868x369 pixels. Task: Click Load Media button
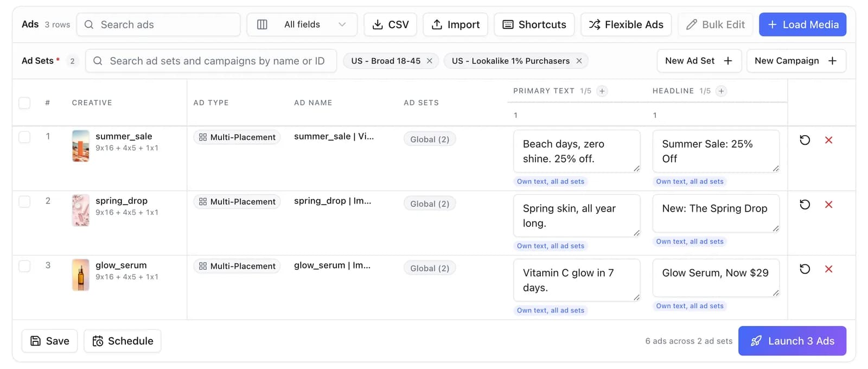802,24
